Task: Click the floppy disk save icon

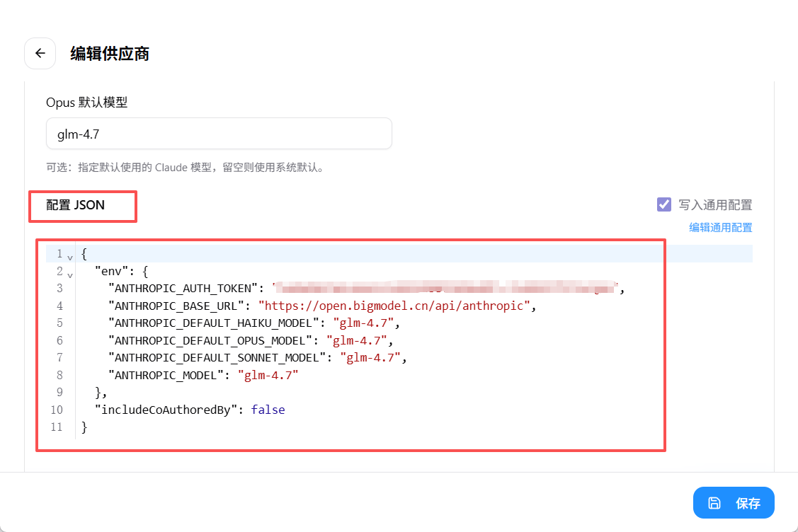Action: pos(715,502)
